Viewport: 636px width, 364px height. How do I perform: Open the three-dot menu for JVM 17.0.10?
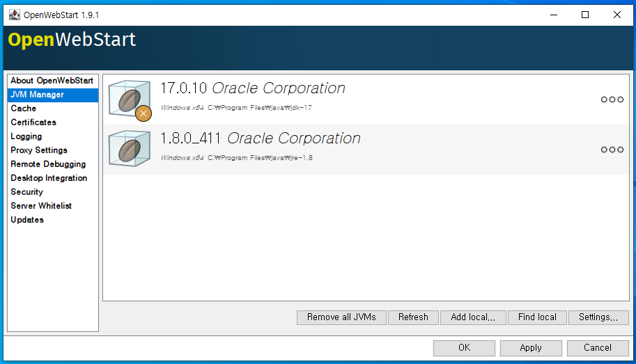coord(612,100)
